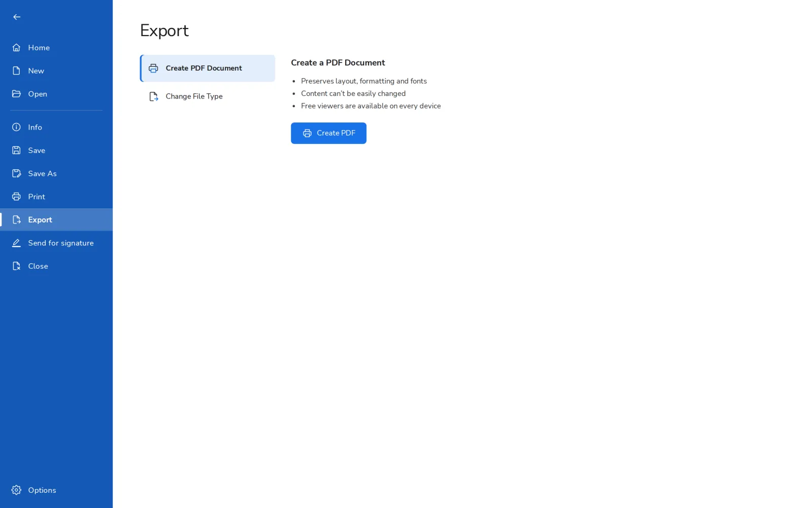Click the Info circle icon

tap(16, 127)
